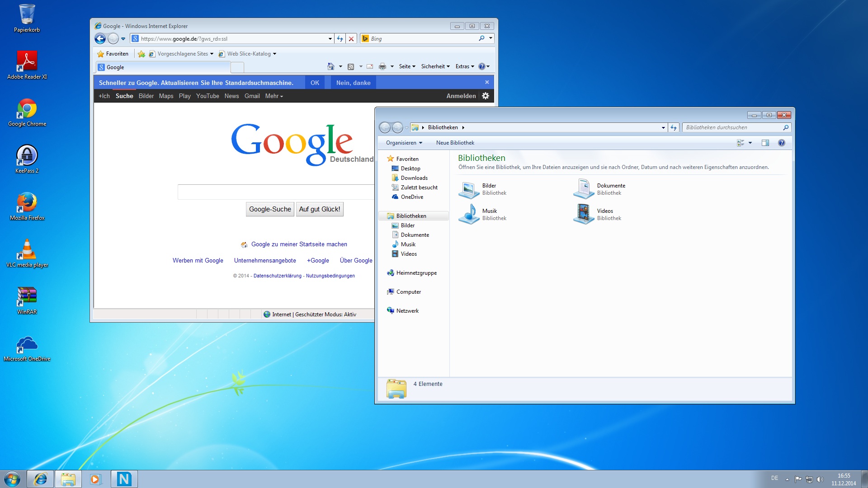Click the RSS feeds icon in IE toolbar
868x488 pixels.
[x=351, y=66]
